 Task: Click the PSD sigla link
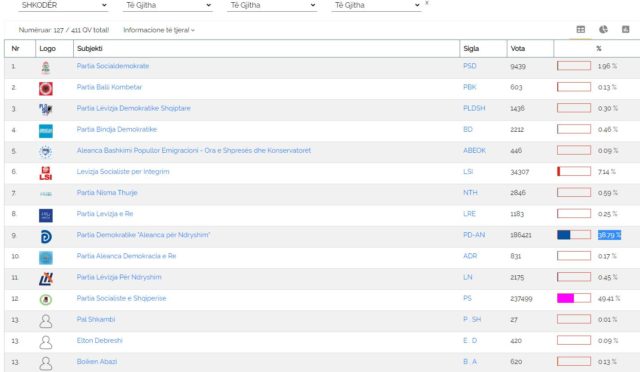[x=470, y=66]
